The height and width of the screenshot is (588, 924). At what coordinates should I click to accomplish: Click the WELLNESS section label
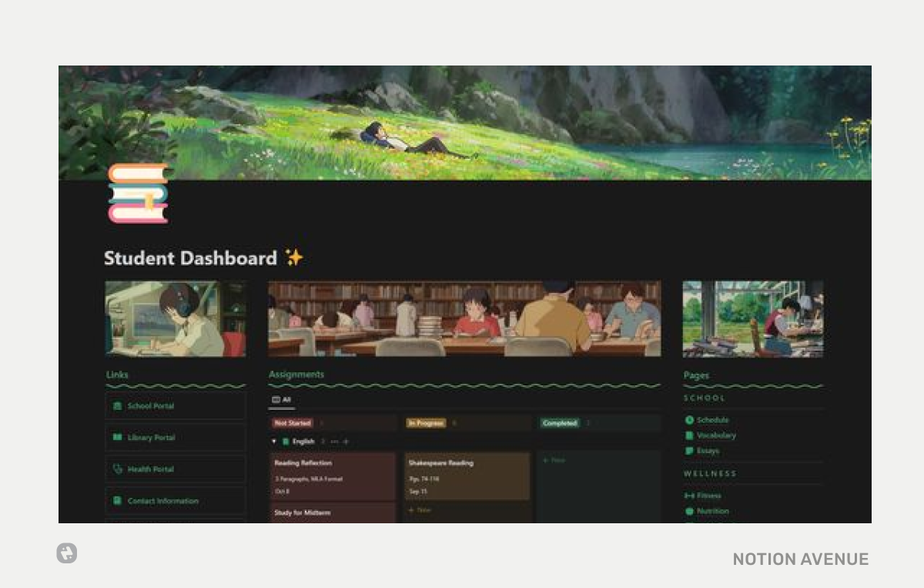pyautogui.click(x=710, y=474)
